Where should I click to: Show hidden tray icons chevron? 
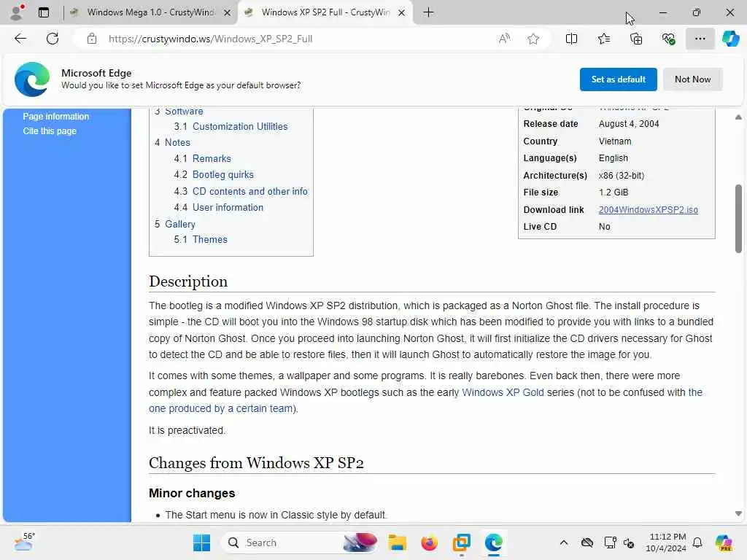click(564, 542)
